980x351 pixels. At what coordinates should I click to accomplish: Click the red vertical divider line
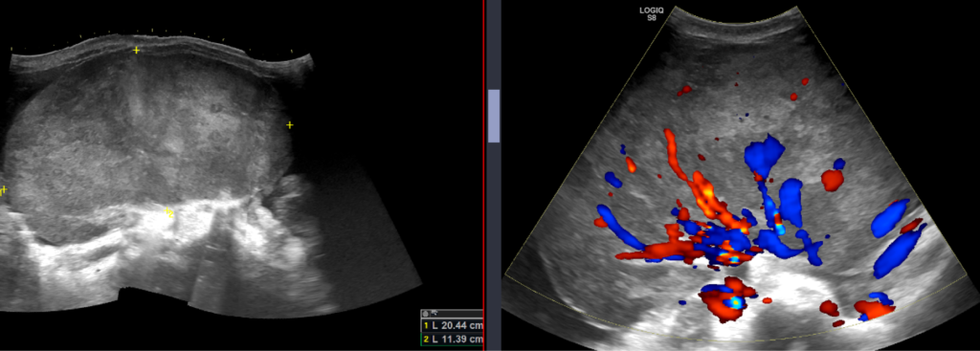tap(483, 176)
